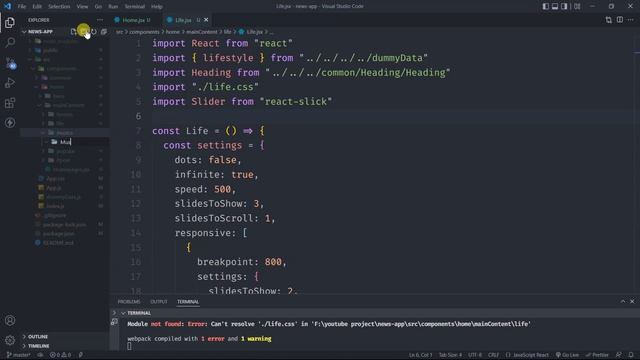Image resolution: width=640 pixels, height=360 pixels.
Task: Click the components breadcrumb segment
Action: pyautogui.click(x=144, y=31)
